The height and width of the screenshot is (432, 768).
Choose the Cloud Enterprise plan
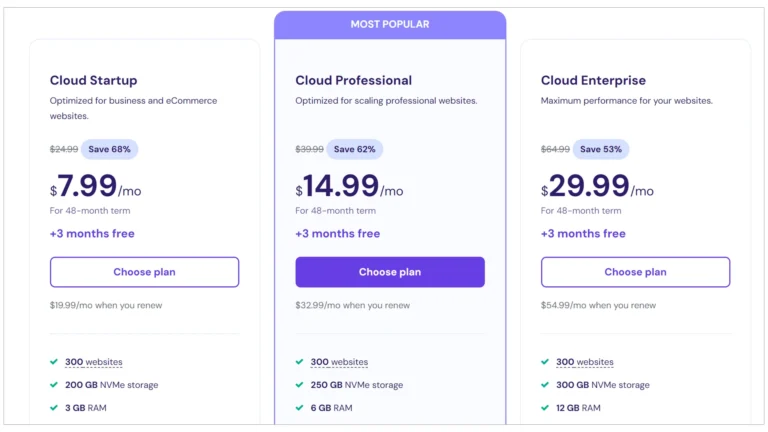pyautogui.click(x=635, y=272)
